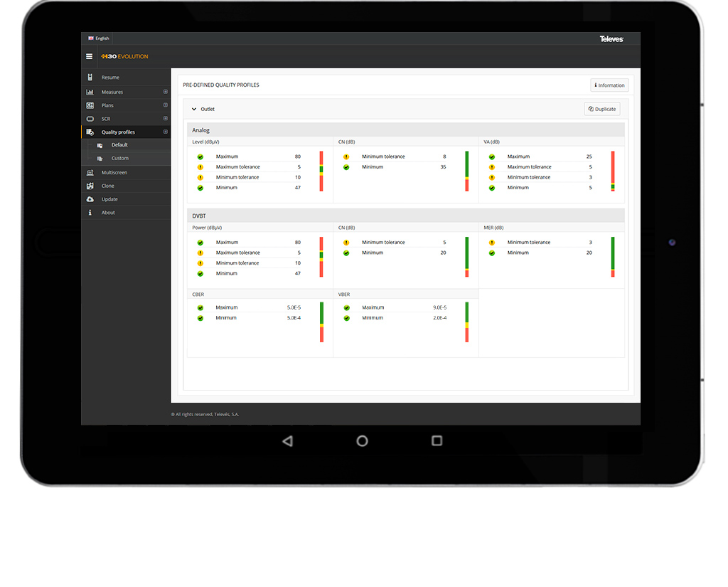Click the Clone sidebar icon
This screenshot has width=728, height=587.
(90, 186)
